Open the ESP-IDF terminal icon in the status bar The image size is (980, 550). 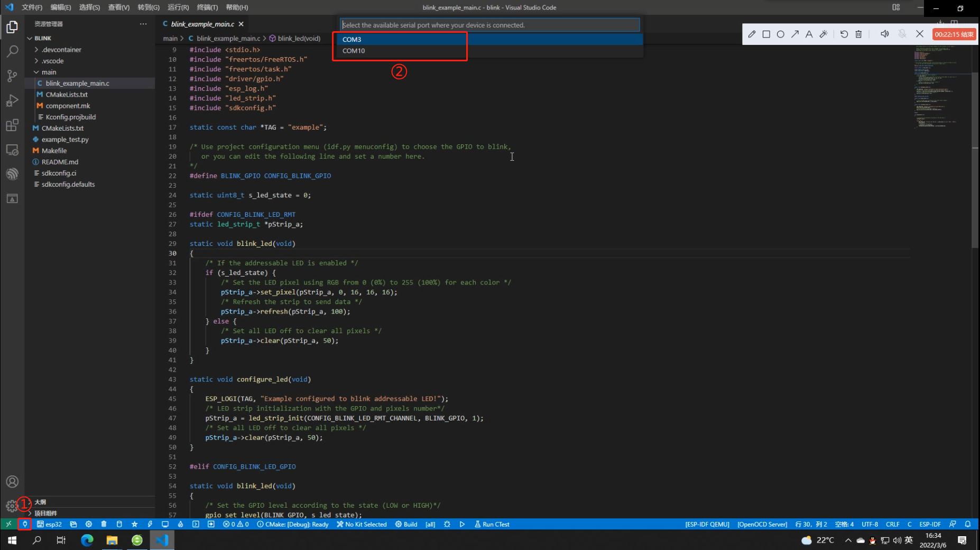pyautogui.click(x=196, y=524)
